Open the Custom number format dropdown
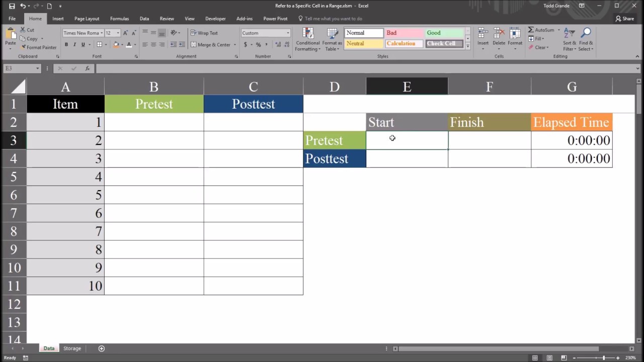Screen dimensions: 644x362 288,33
